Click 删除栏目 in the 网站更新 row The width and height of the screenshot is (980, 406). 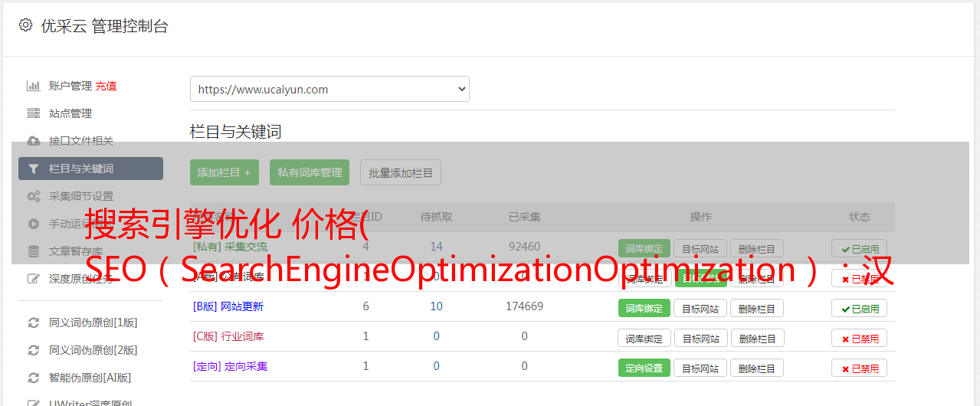[757, 308]
